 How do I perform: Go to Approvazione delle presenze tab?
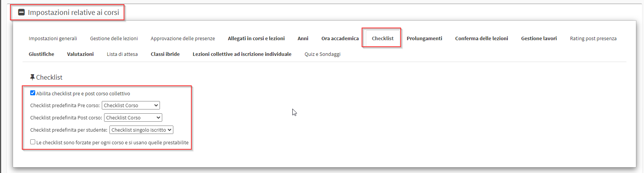[x=183, y=38]
